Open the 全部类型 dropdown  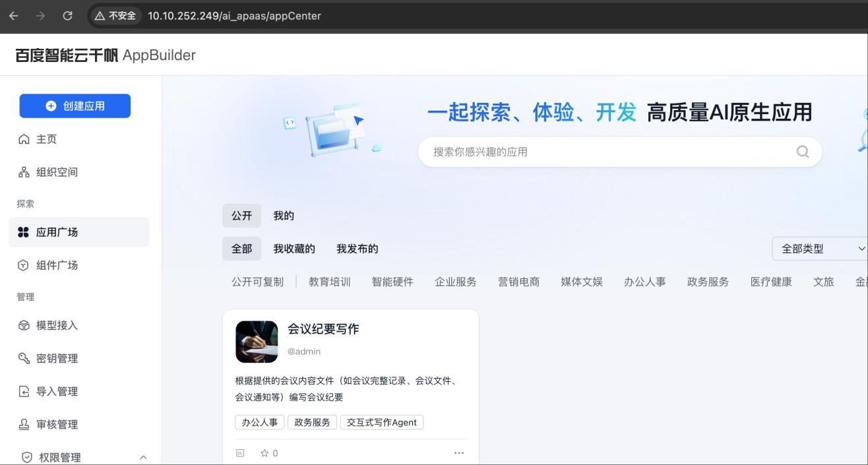tap(821, 249)
